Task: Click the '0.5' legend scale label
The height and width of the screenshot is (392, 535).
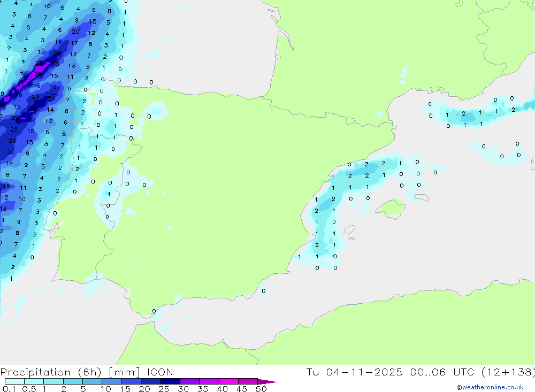Action: [29, 389]
